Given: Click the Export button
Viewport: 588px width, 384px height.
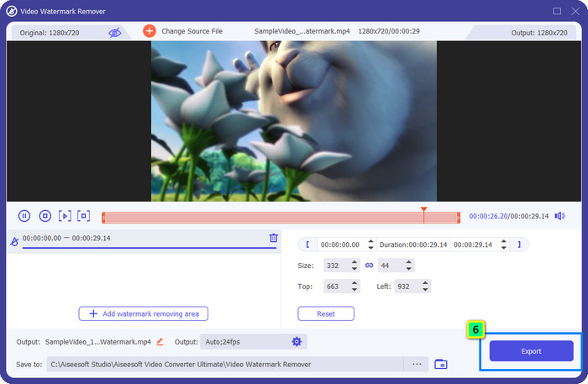Looking at the screenshot, I should [531, 351].
